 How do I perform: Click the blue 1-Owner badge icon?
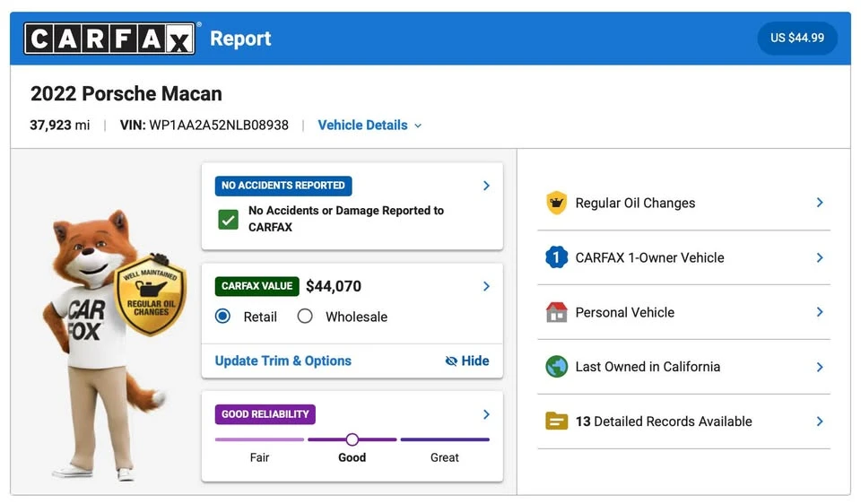point(556,257)
